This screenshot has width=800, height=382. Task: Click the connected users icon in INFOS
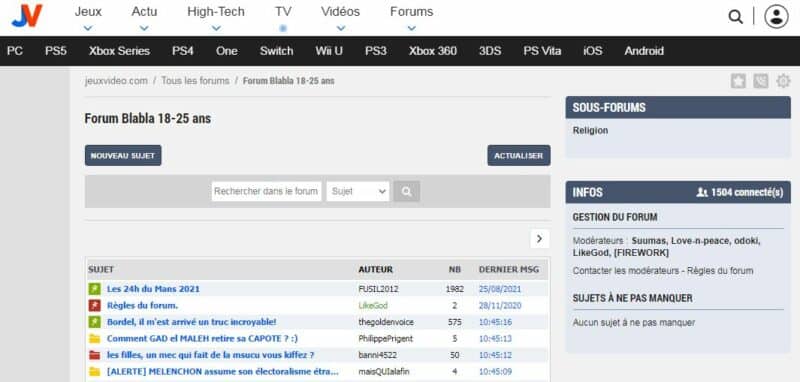702,192
